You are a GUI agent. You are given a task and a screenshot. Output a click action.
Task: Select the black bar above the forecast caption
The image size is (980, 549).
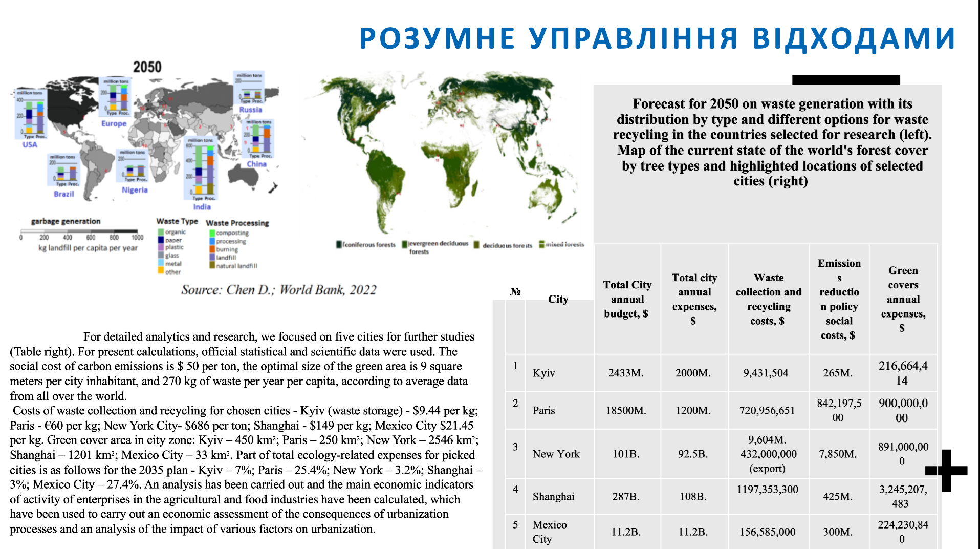coord(846,80)
